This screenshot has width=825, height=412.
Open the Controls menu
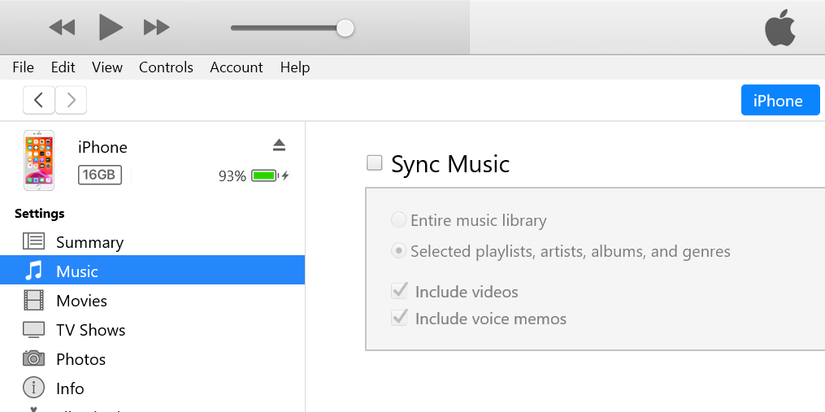coord(166,67)
